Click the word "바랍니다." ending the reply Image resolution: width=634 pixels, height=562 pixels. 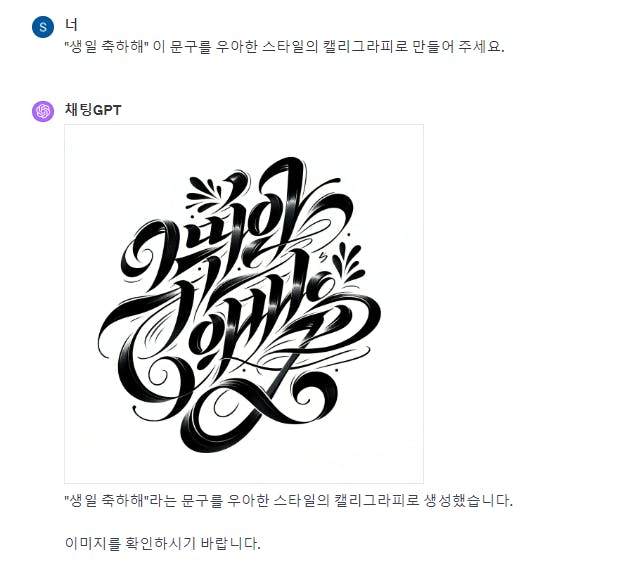click(x=230, y=543)
